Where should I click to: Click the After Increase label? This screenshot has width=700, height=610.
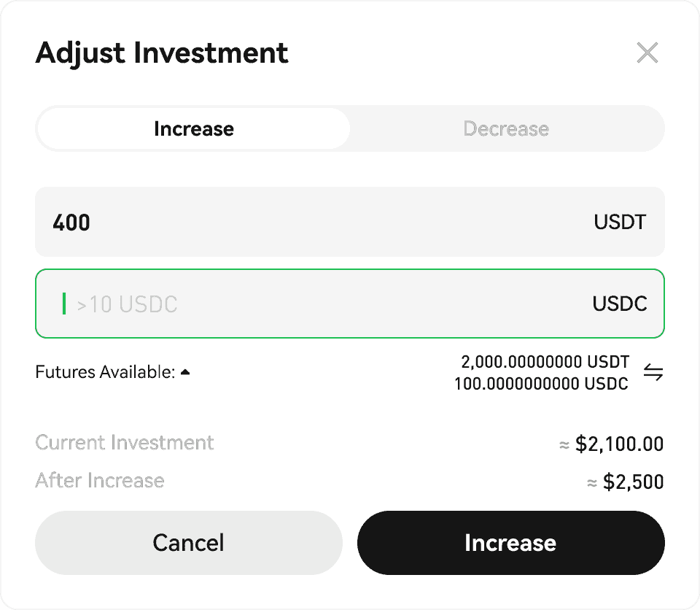coord(100,481)
